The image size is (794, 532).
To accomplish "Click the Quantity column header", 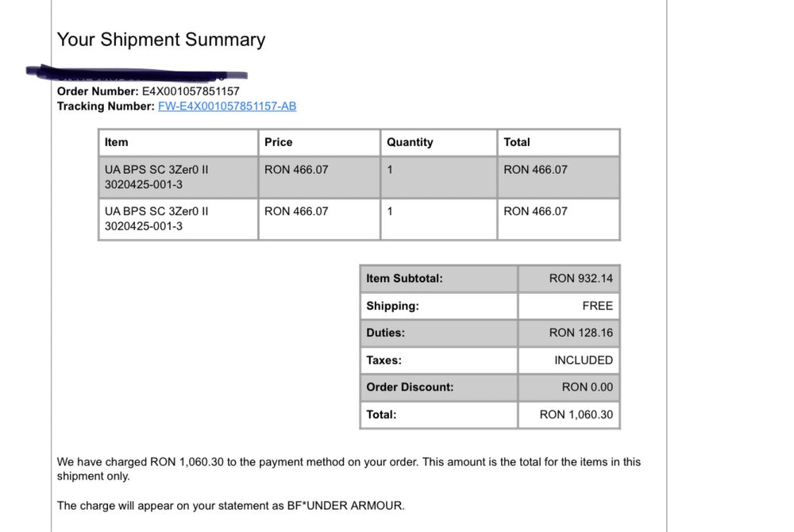I will [410, 142].
